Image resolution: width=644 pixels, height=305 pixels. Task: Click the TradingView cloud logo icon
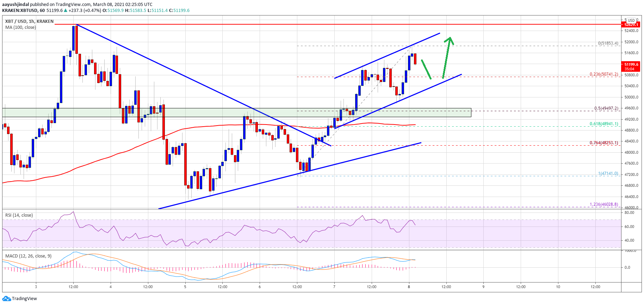[x=6, y=299]
